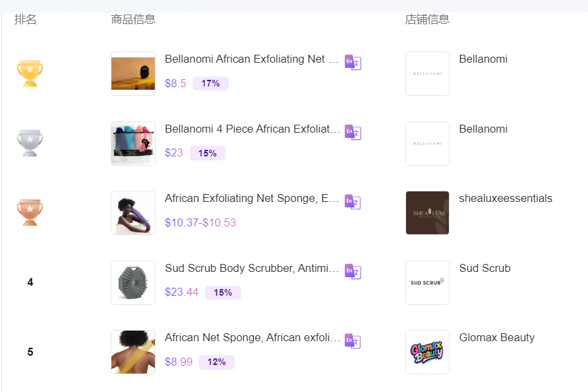Open the Glomax Beauty store page
Viewport: 588px width, 392px height.
coord(497,337)
